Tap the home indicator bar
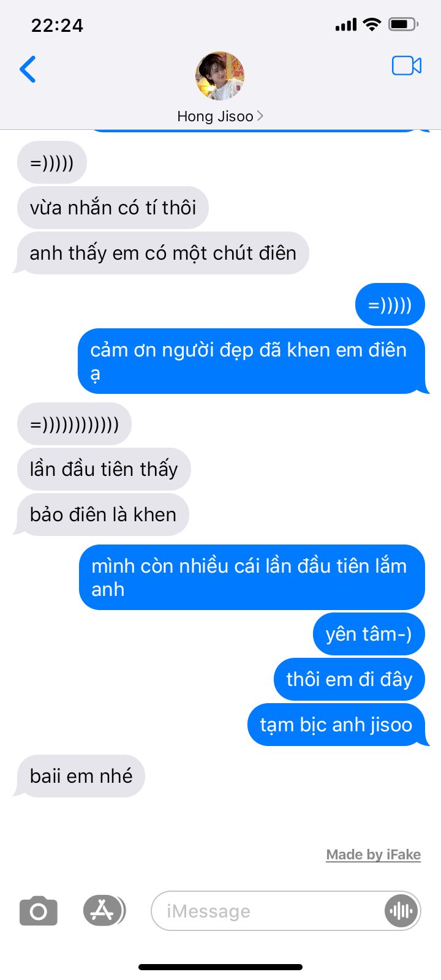This screenshot has height=980, width=441. click(x=221, y=967)
